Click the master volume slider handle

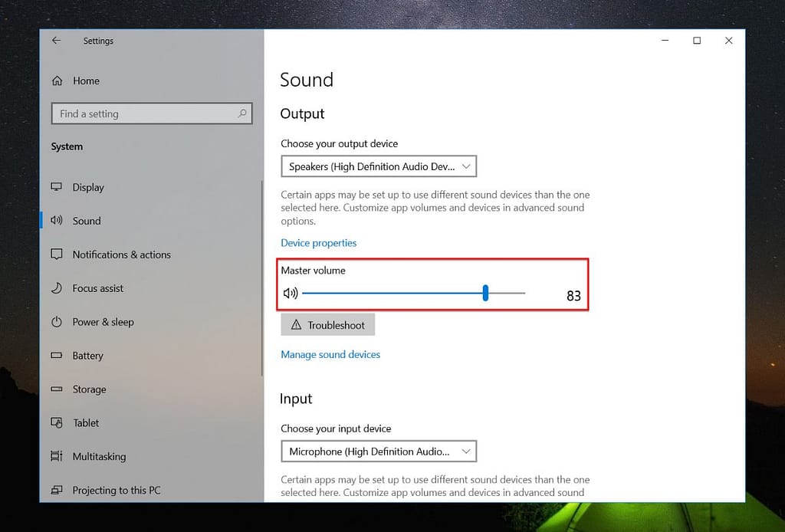[x=485, y=293]
